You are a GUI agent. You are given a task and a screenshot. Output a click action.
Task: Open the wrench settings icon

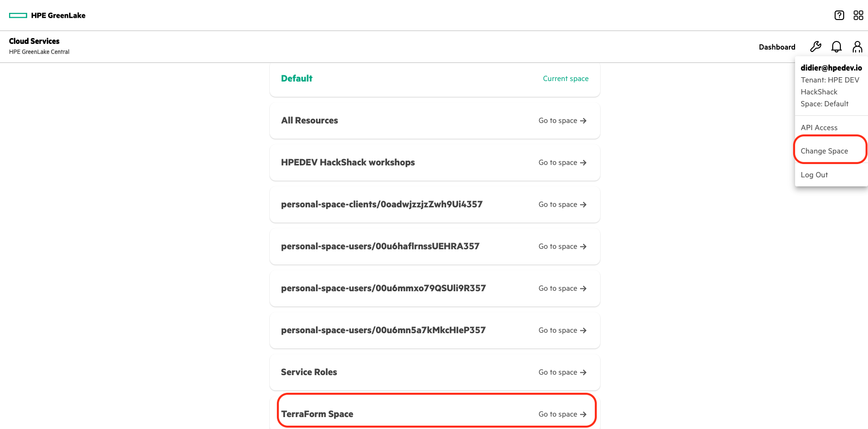(x=816, y=47)
